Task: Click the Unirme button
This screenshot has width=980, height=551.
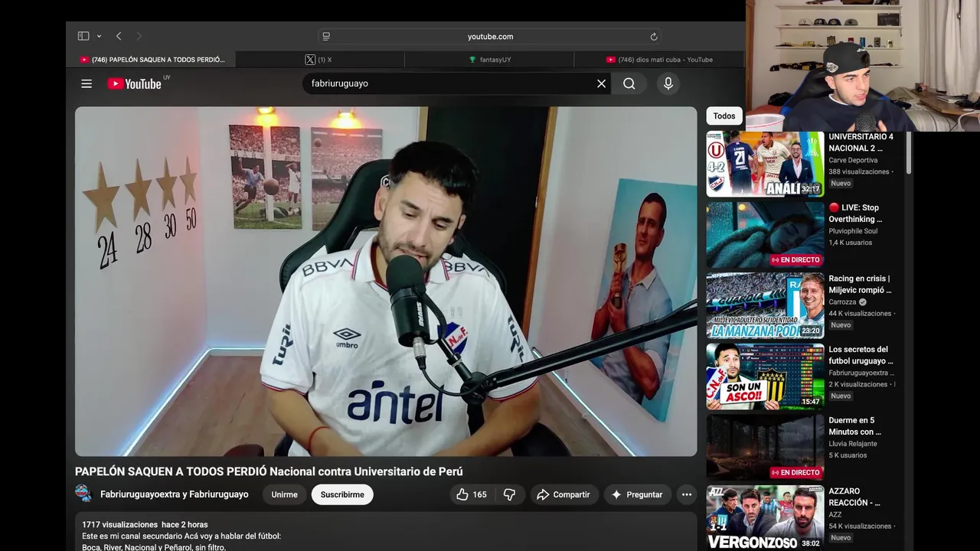Action: click(284, 494)
